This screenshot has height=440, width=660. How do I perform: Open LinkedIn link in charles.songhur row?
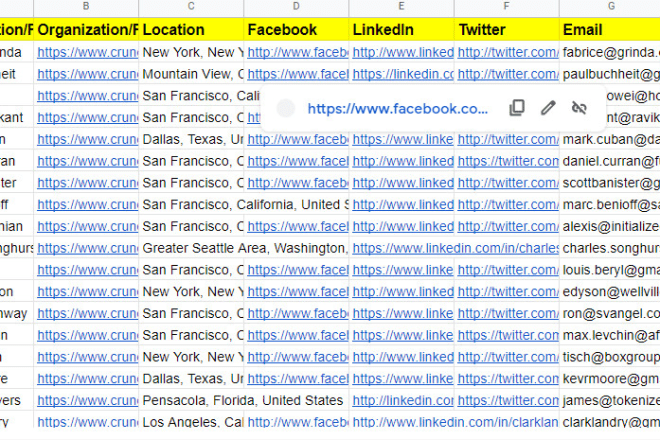click(455, 248)
